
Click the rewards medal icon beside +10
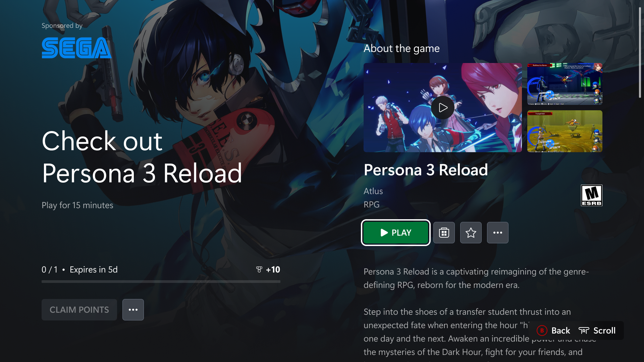[259, 269]
